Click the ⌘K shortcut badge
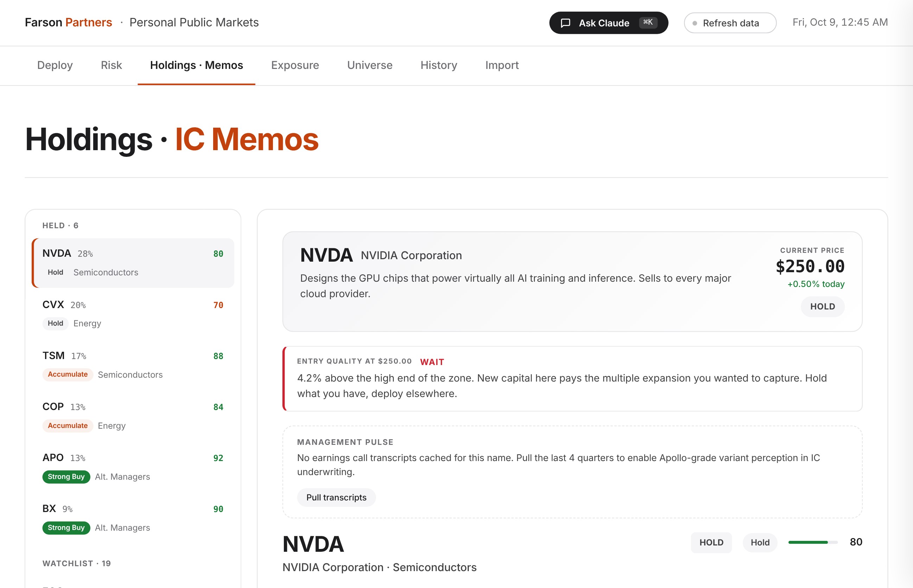The image size is (913, 588). point(648,23)
